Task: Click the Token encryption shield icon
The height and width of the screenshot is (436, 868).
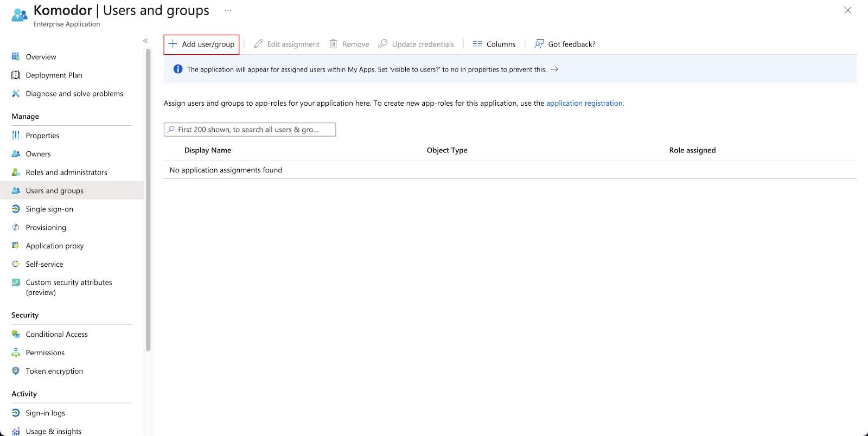Action: (x=16, y=371)
